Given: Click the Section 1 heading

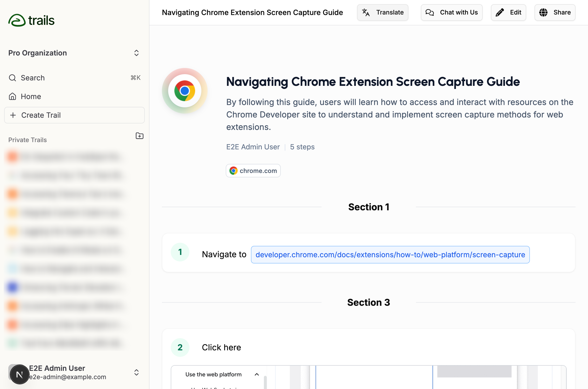Looking at the screenshot, I should tap(369, 207).
